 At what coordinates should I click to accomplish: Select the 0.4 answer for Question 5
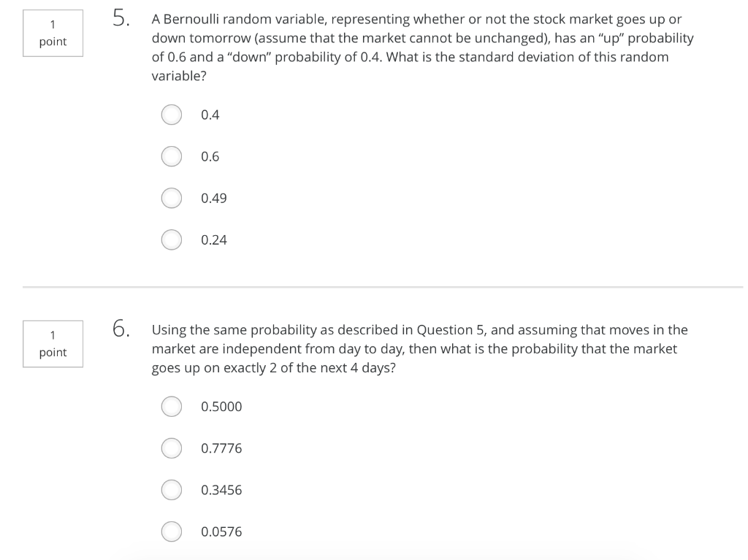click(171, 115)
